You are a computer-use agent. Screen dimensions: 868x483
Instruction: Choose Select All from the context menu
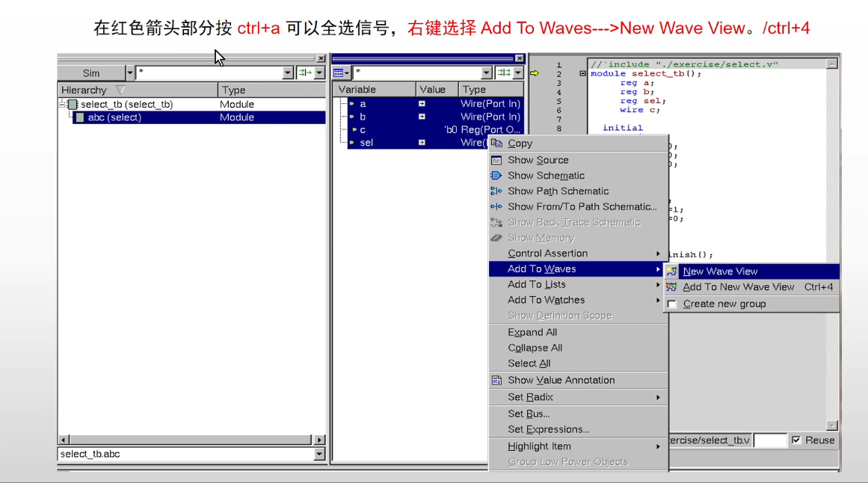[x=579, y=363]
